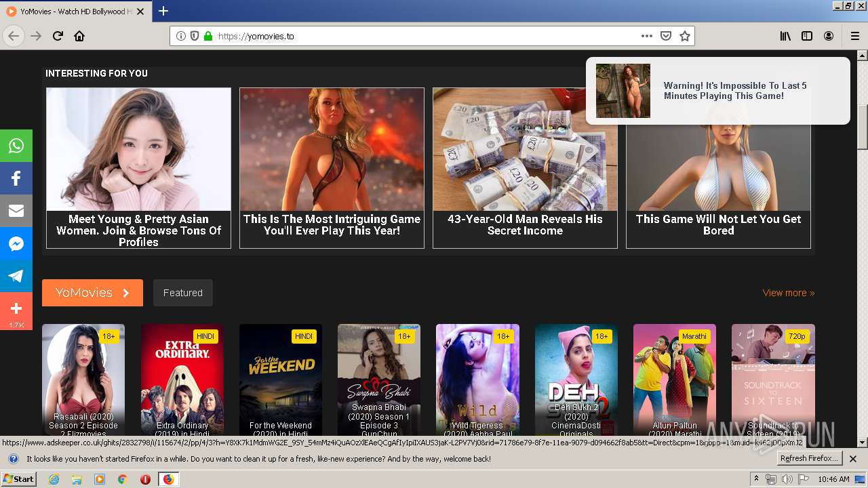The image size is (868, 488).
Task: Open Most Intriguing Game ad card
Action: (332, 168)
